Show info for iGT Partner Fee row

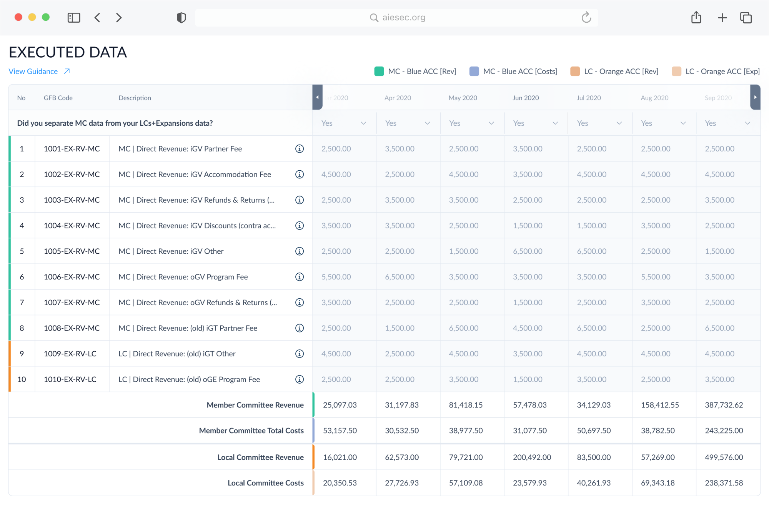(x=300, y=328)
